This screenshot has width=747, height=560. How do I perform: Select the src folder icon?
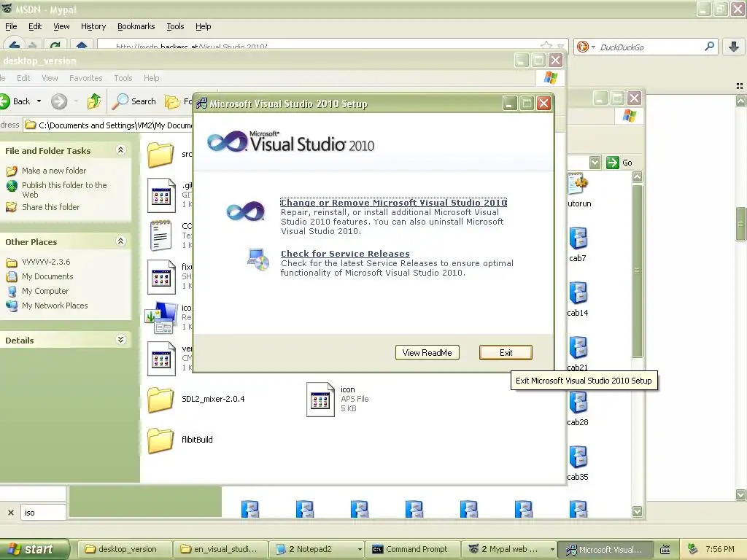click(x=160, y=155)
